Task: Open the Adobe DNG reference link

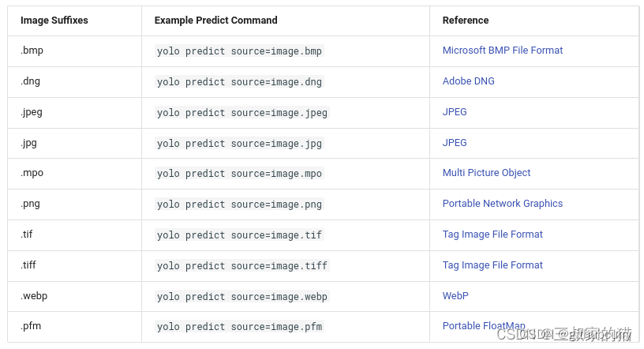Action: [468, 81]
